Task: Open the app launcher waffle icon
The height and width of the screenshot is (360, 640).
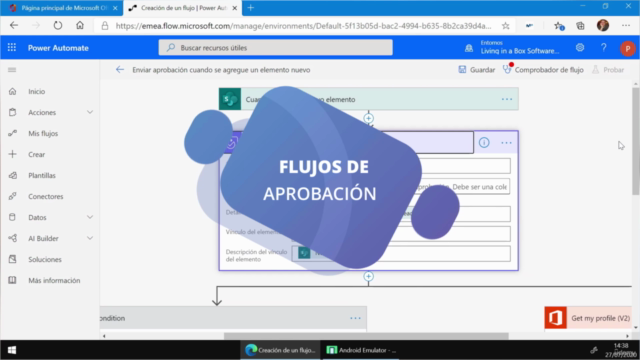Action: pyautogui.click(x=12, y=48)
